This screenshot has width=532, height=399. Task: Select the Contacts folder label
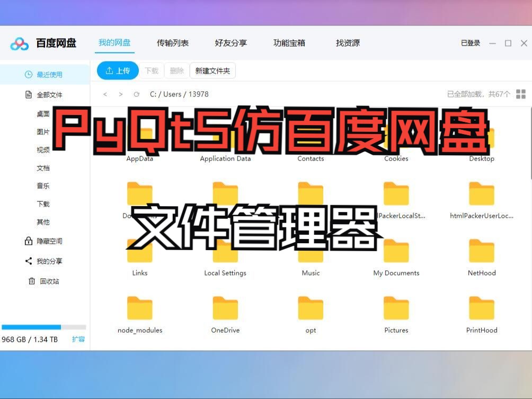point(311,159)
